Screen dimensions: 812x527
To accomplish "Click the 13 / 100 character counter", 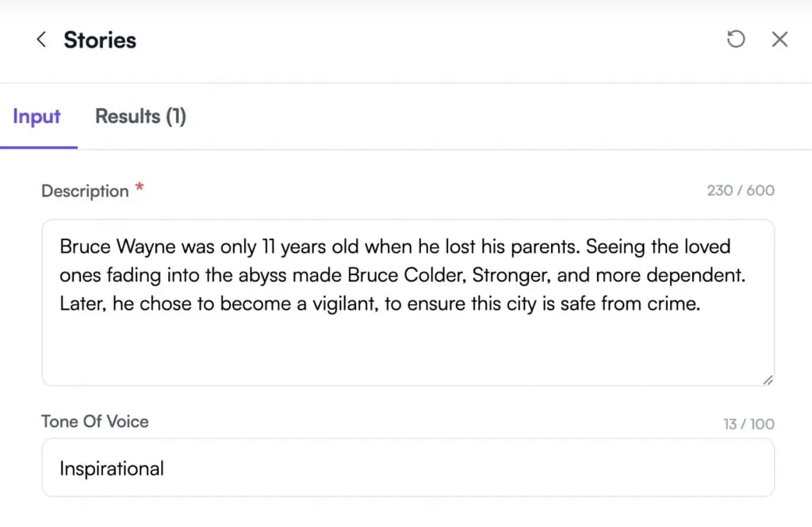I will [749, 424].
